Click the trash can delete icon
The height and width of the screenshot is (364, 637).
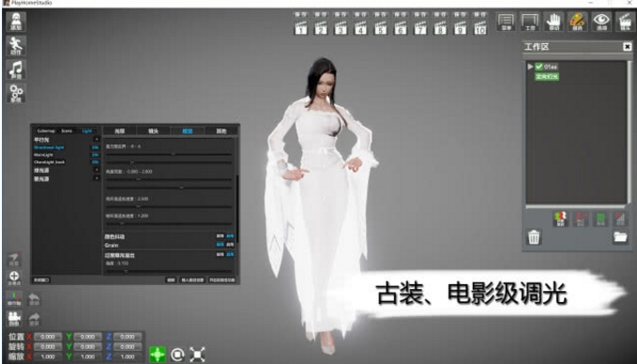534,236
